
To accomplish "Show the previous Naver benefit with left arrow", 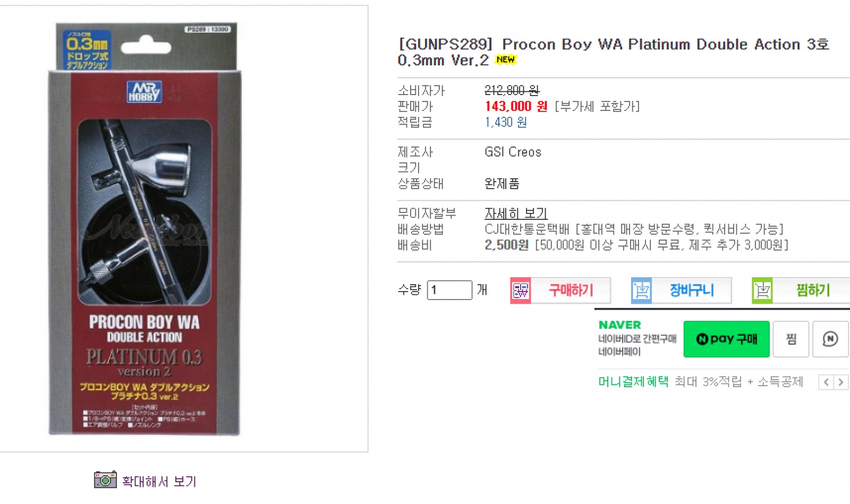I will (x=826, y=382).
